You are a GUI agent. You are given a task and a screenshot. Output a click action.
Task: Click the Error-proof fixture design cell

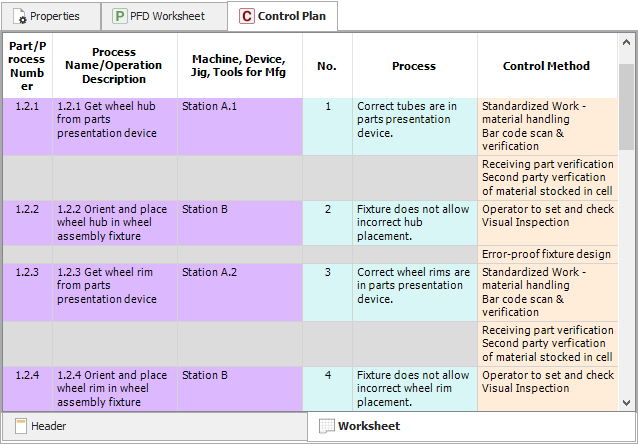click(546, 255)
